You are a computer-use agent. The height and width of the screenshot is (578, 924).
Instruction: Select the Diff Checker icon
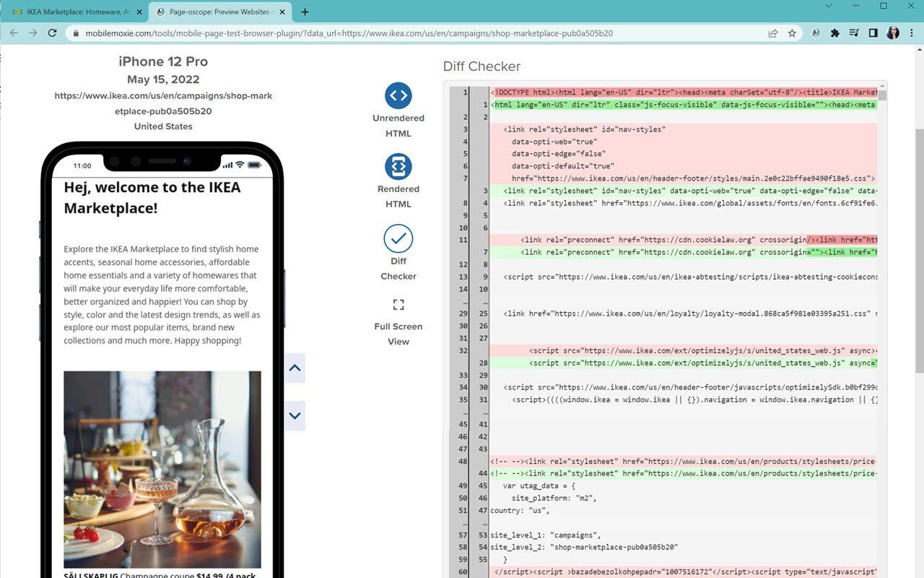pyautogui.click(x=398, y=239)
